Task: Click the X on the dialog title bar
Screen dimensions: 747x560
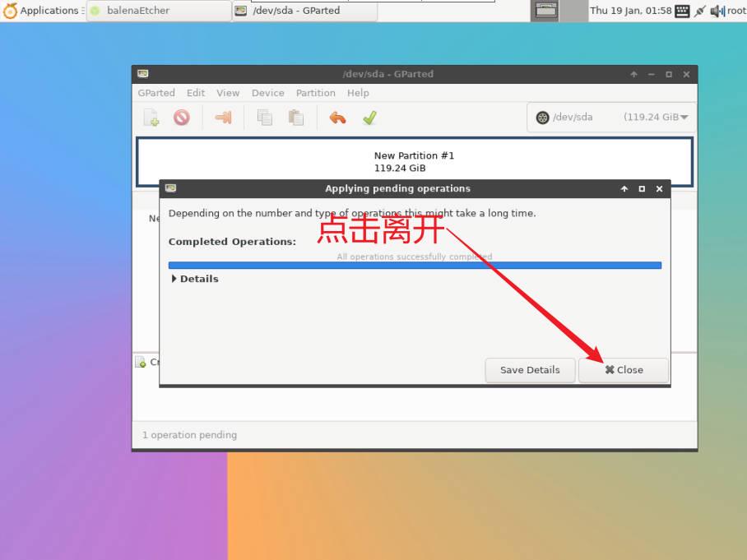Action: (x=659, y=189)
